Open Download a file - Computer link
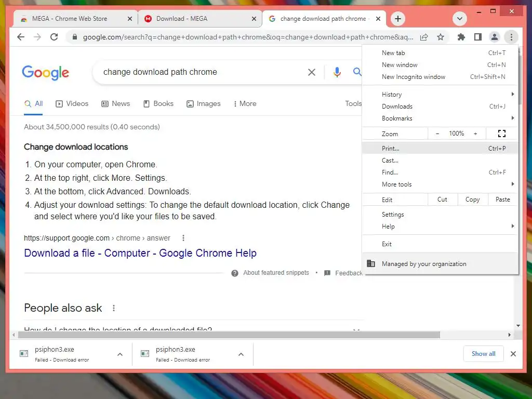The width and height of the screenshot is (532, 399). point(140,253)
